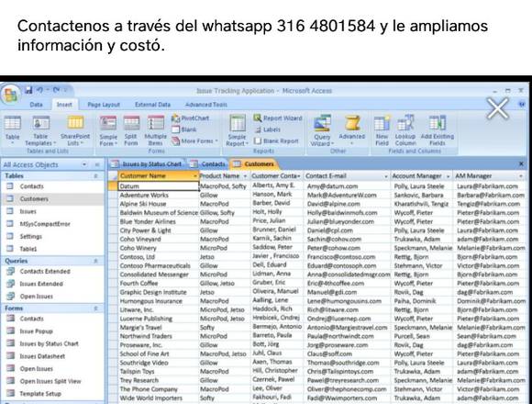Close the current document tab with X
Viewport: 532px width, 404px height.
[522, 164]
